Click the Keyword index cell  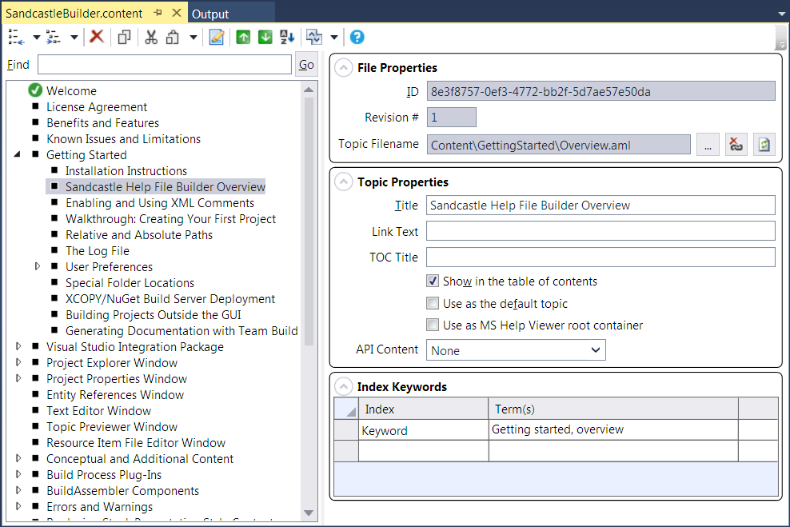coord(423,430)
